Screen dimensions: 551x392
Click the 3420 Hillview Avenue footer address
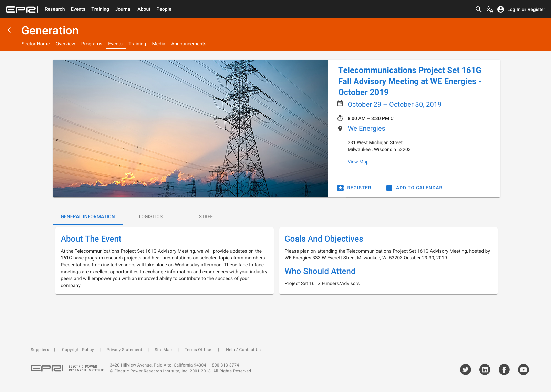158,365
